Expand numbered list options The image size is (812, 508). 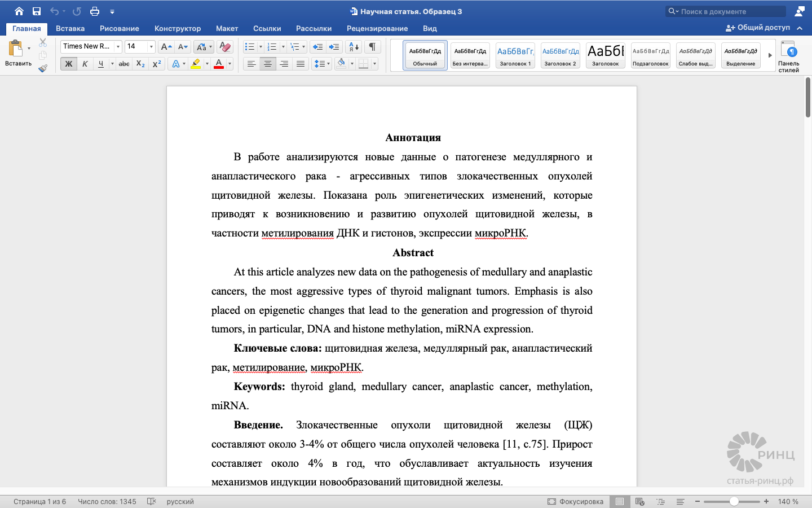click(x=283, y=47)
